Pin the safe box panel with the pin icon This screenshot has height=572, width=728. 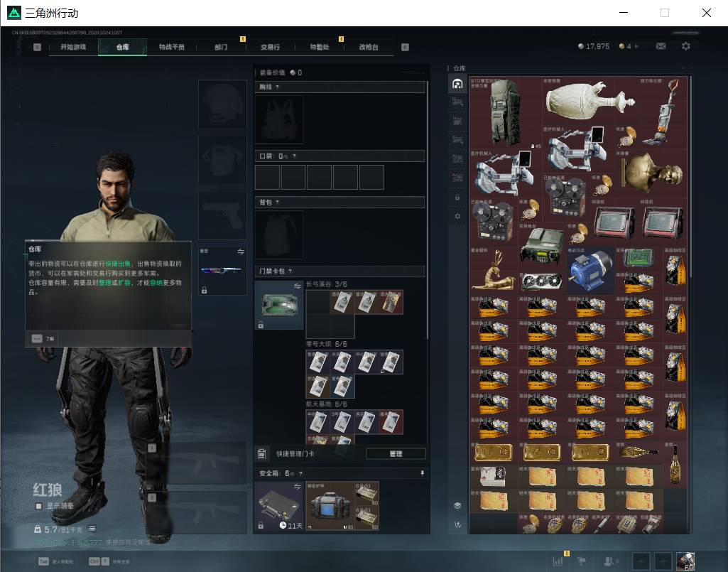click(x=422, y=473)
